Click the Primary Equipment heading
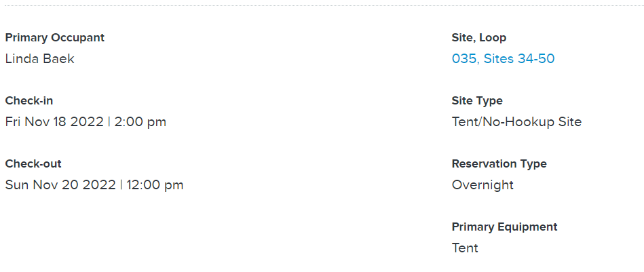This screenshot has width=644, height=272. pos(504,227)
